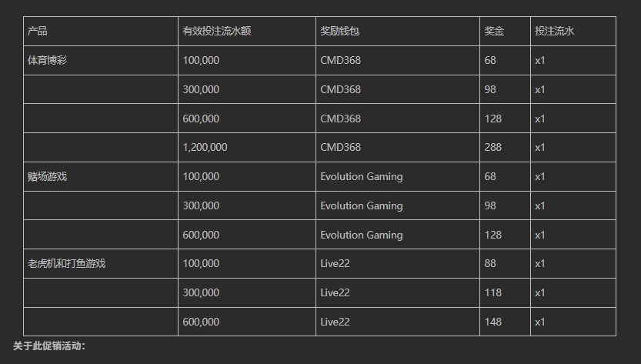641x364 pixels.
Task: Click the 1,200,000 turnover amount cell
Action: tap(205, 147)
